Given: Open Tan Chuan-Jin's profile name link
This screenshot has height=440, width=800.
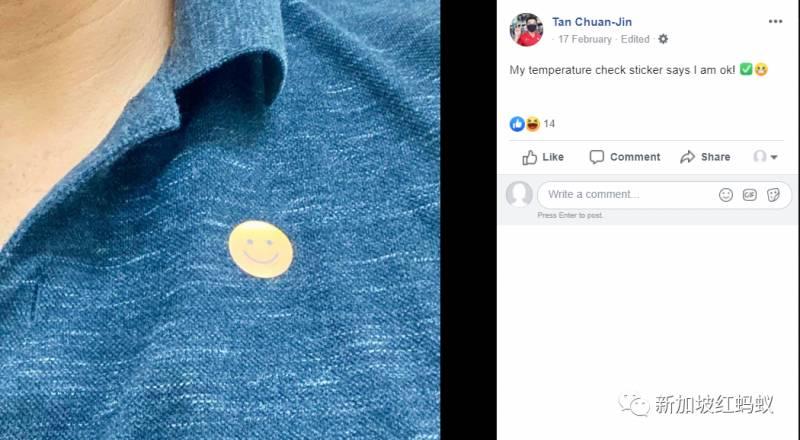Looking at the screenshot, I should click(x=592, y=22).
